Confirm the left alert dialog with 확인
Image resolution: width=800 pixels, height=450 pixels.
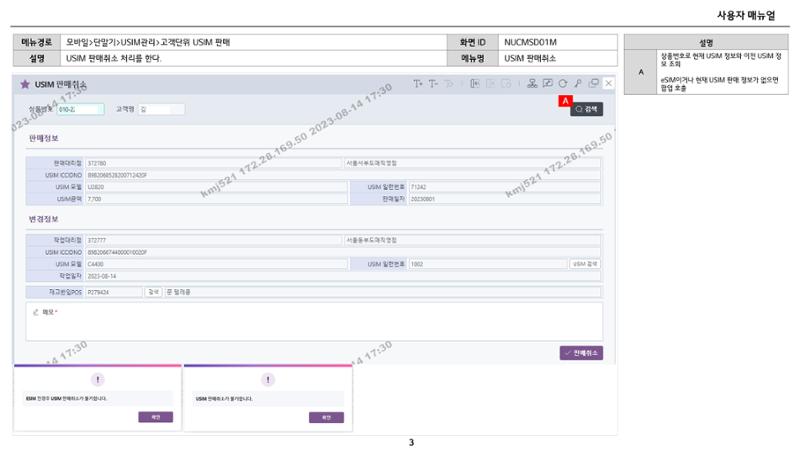[156, 417]
